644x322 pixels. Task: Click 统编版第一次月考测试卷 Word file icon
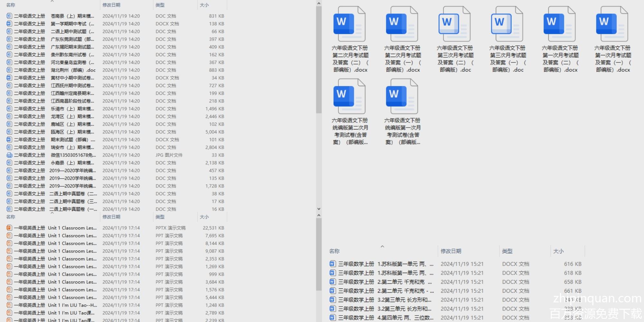pos(402,96)
